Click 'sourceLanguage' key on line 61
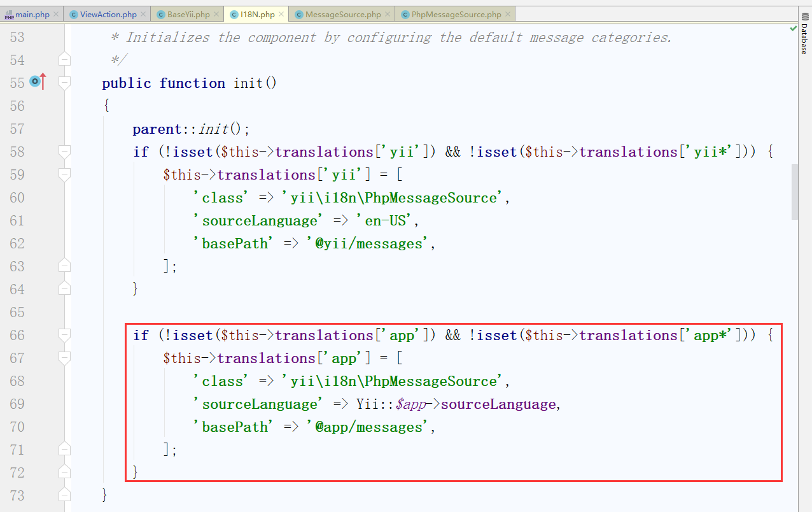 pos(258,221)
